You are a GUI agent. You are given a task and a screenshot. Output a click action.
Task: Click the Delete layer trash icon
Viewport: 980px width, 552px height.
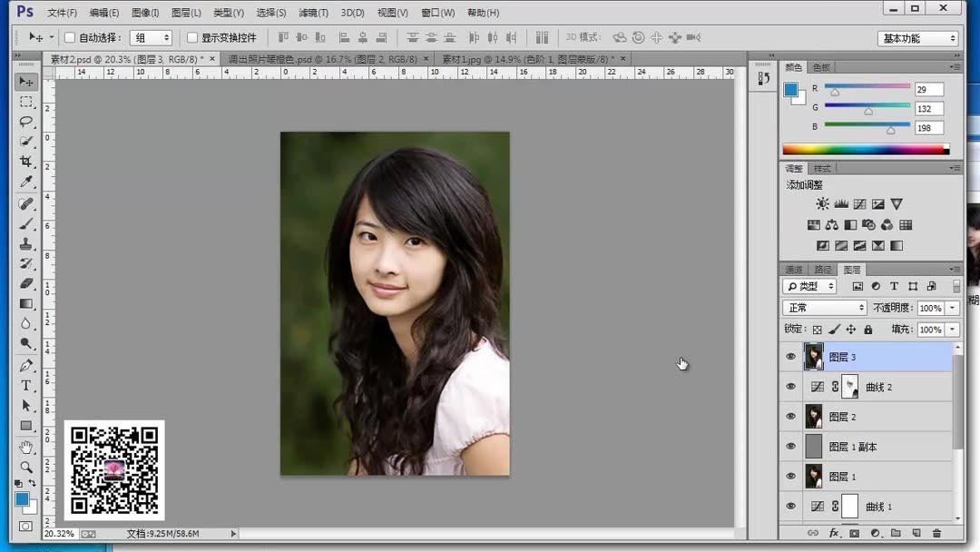(937, 534)
